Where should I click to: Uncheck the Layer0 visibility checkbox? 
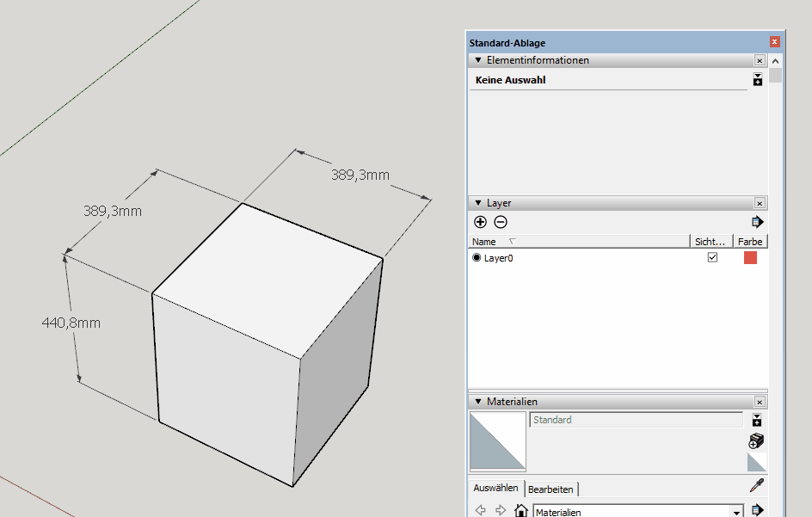click(712, 258)
